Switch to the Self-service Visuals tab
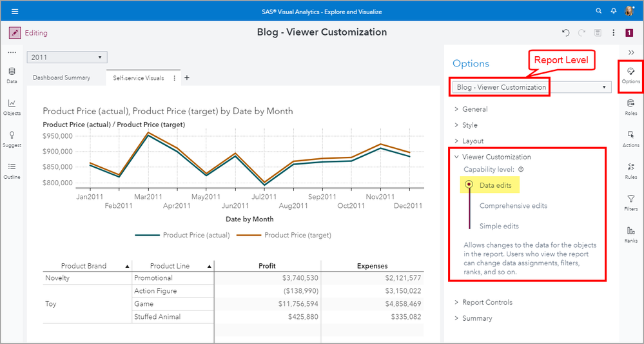This screenshot has height=344, width=644. coord(138,78)
